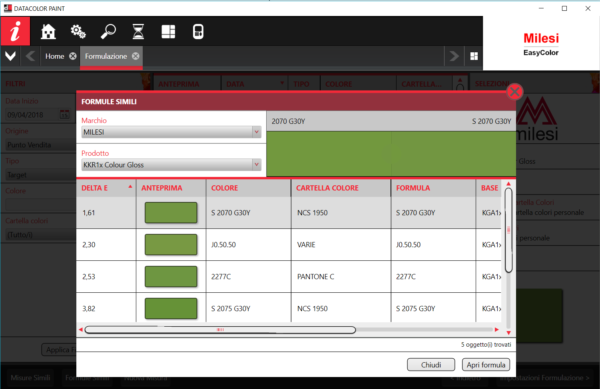Click the Apri formula button
The width and height of the screenshot is (600, 389).
coord(486,365)
